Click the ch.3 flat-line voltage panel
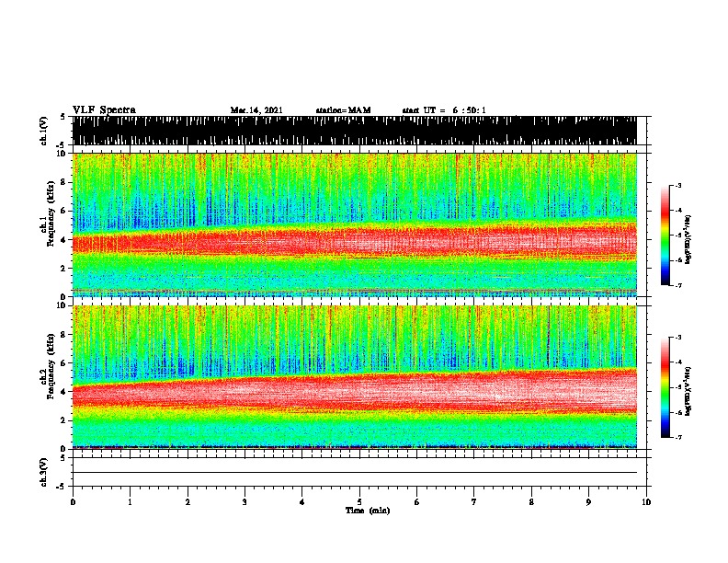The image size is (728, 563). [359, 472]
